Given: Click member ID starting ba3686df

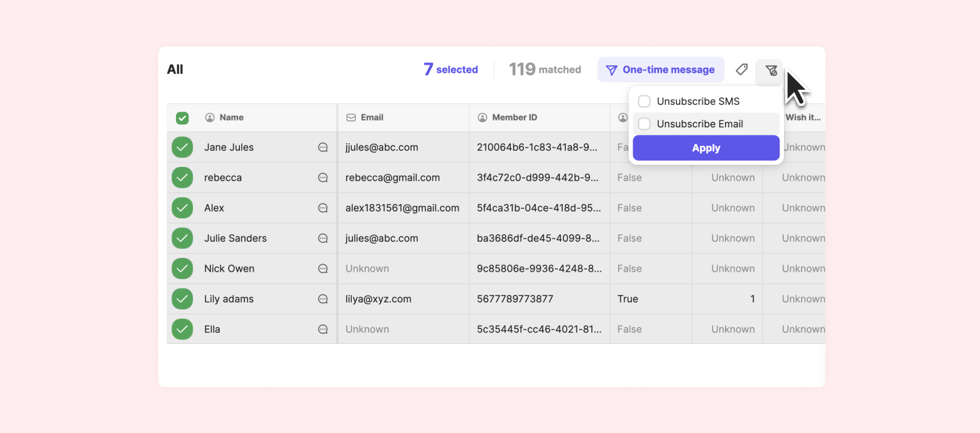Looking at the screenshot, I should pos(538,238).
